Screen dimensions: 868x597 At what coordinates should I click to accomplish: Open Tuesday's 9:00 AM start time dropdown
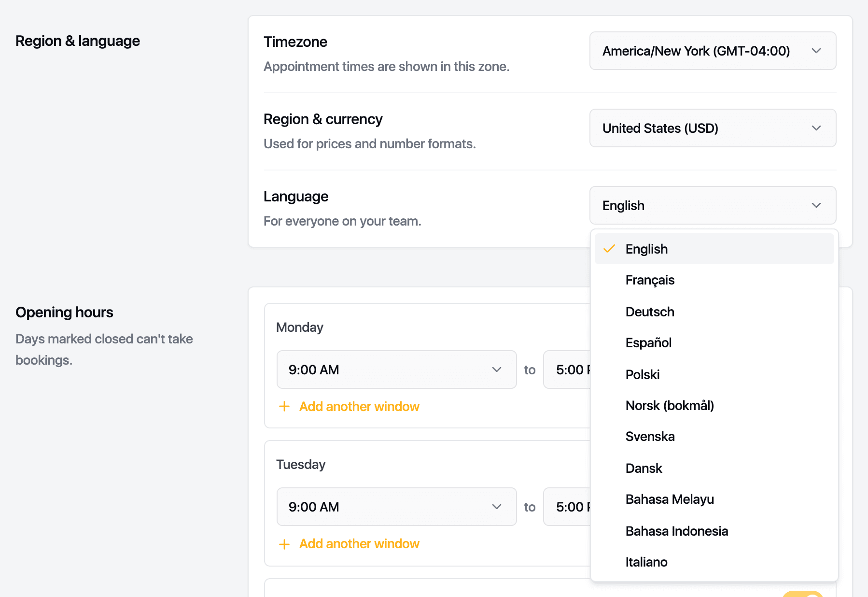(396, 507)
